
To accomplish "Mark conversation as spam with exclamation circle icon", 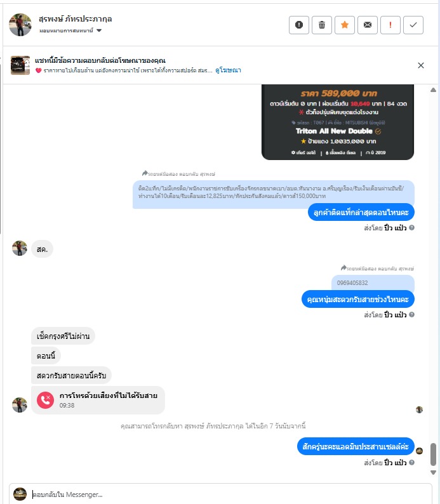I will 299,25.
